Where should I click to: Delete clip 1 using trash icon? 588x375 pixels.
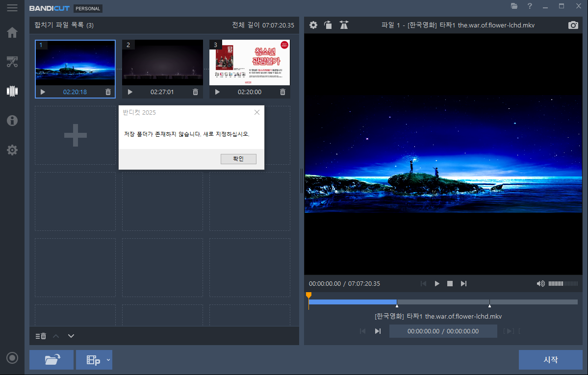(108, 92)
